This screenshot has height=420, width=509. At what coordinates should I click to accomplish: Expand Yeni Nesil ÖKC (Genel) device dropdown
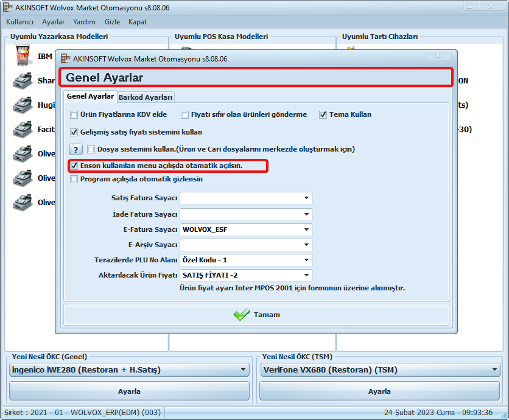[129, 369]
